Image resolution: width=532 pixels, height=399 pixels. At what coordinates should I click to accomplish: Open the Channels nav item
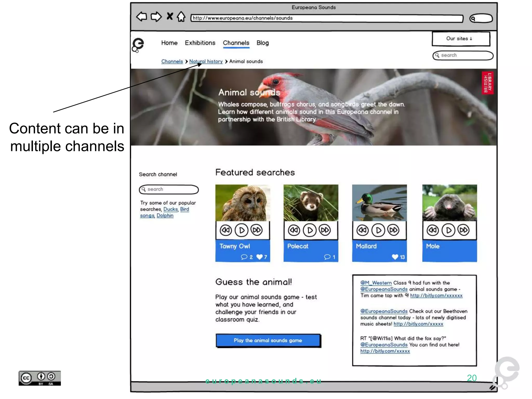(236, 43)
